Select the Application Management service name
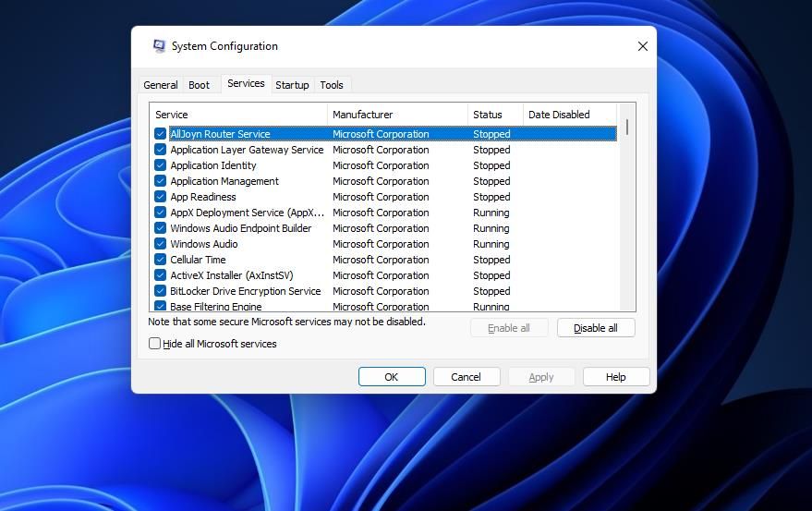This screenshot has height=511, width=812. click(224, 181)
